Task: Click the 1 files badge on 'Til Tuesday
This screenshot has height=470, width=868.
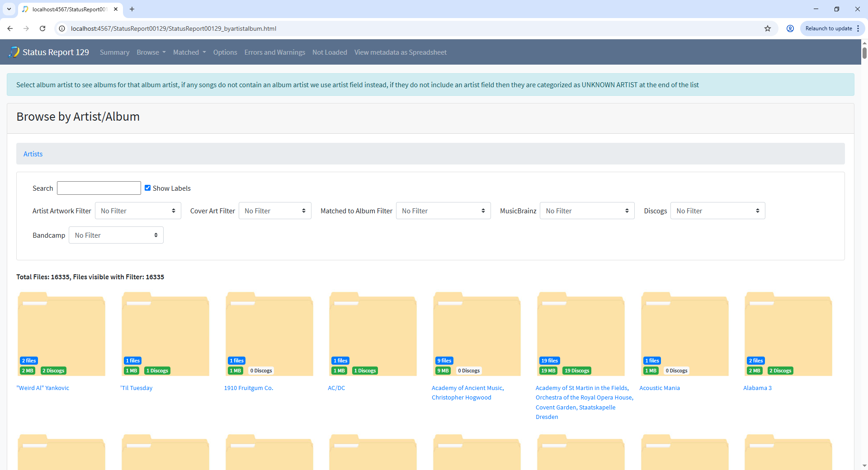Action: tap(133, 361)
